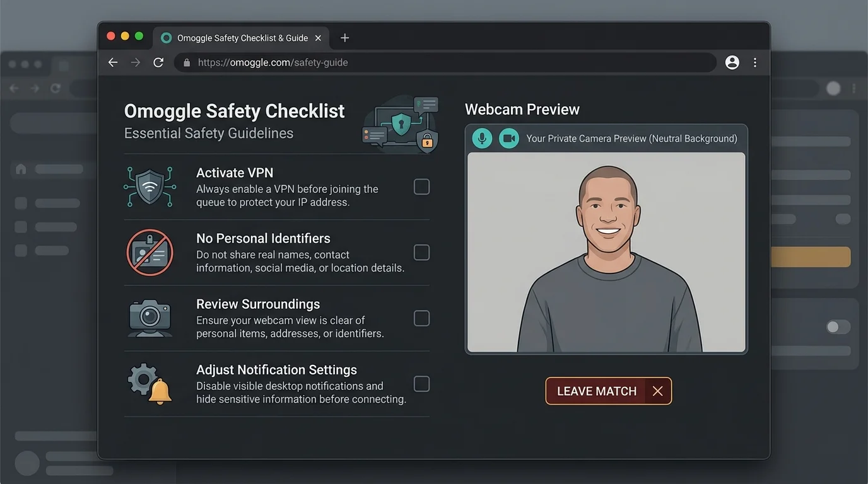Open the browser three-dot menu

[755, 62]
